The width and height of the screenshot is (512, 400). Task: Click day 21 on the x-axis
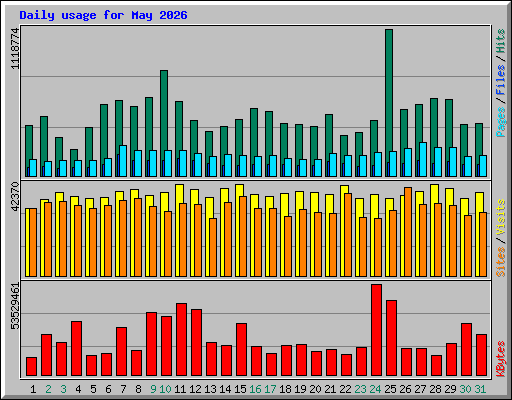[x=330, y=389]
